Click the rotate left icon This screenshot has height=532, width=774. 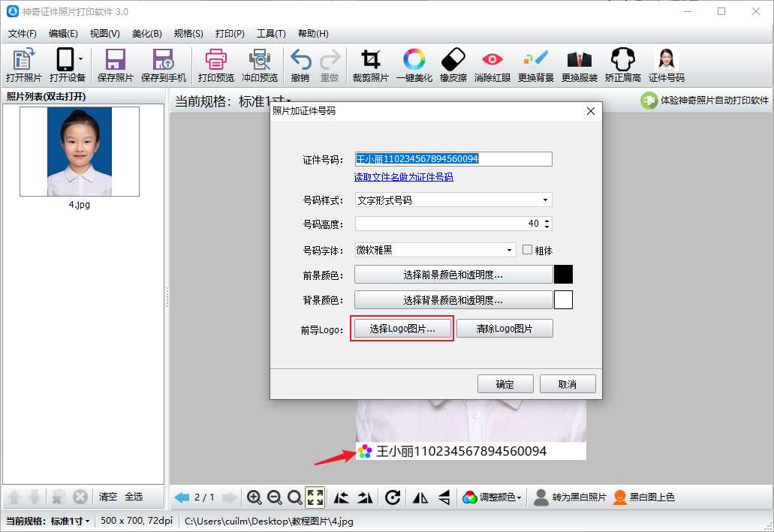tap(341, 497)
